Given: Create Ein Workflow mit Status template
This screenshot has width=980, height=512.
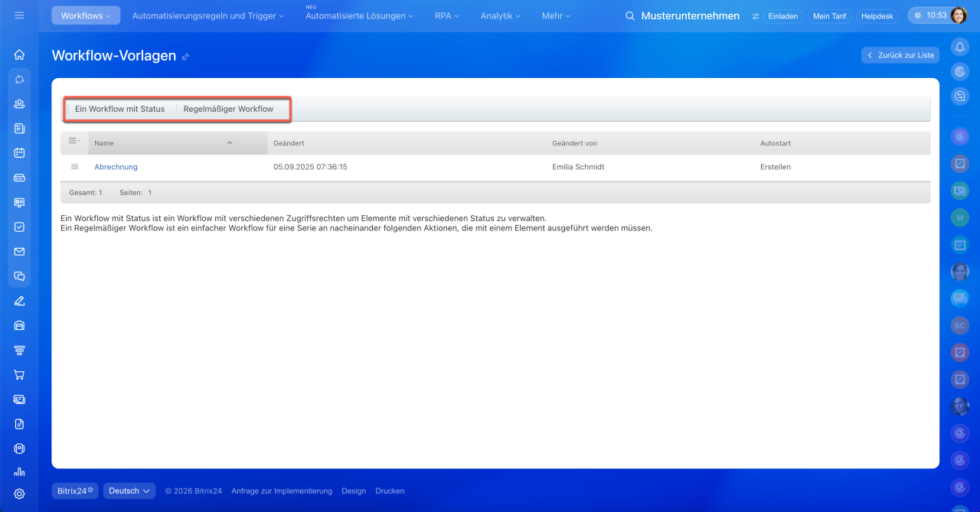Looking at the screenshot, I should click(x=119, y=109).
